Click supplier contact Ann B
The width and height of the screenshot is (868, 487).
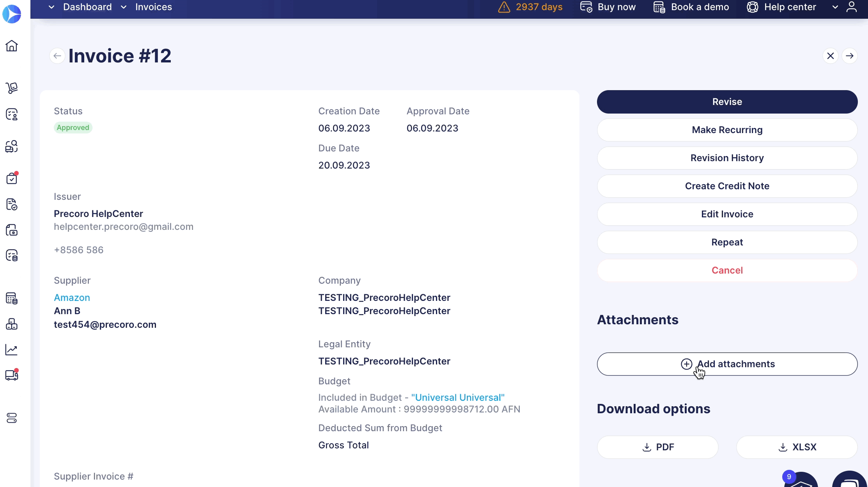(x=67, y=311)
